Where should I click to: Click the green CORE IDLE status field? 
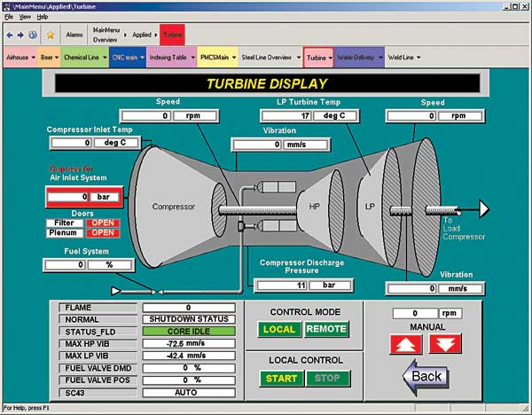click(x=188, y=331)
